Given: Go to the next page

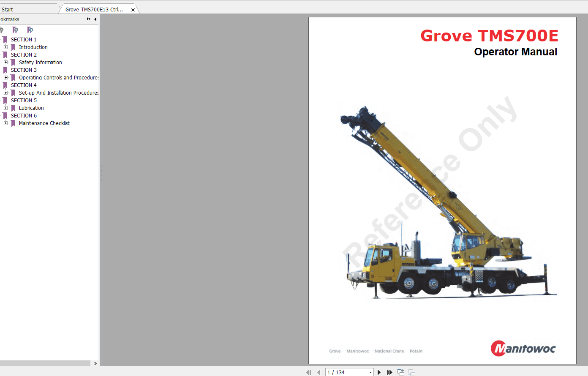Looking at the screenshot, I should click(379, 372).
